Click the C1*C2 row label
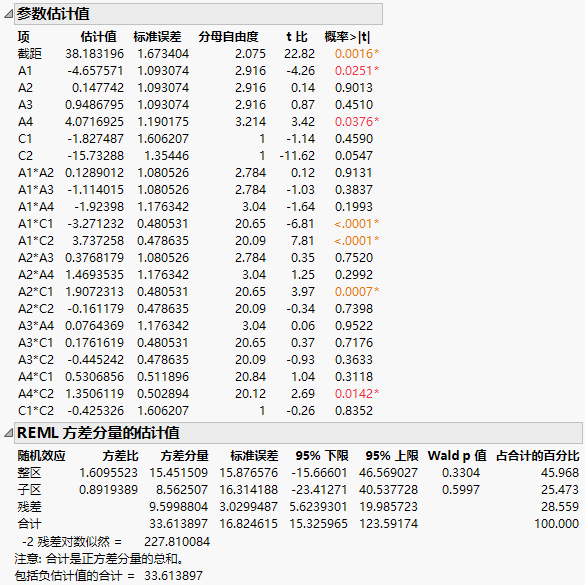This screenshot has width=585, height=585. [36, 411]
